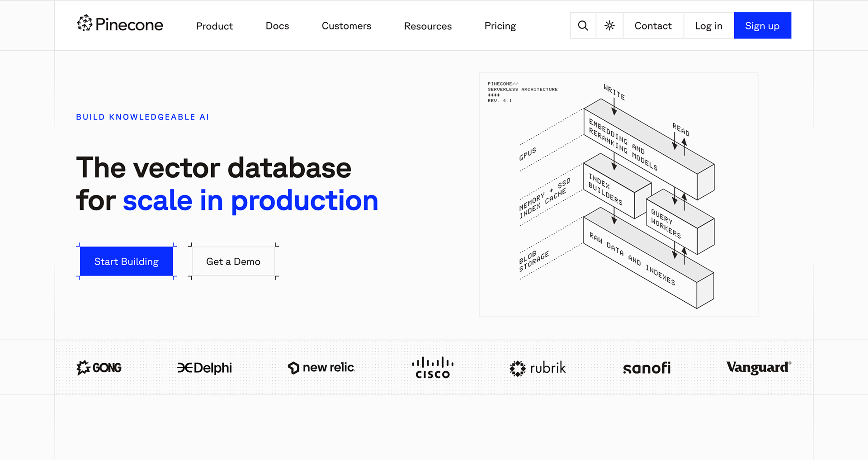Click the Rubrik logo
Screen dimensions: 868x460
point(538,368)
